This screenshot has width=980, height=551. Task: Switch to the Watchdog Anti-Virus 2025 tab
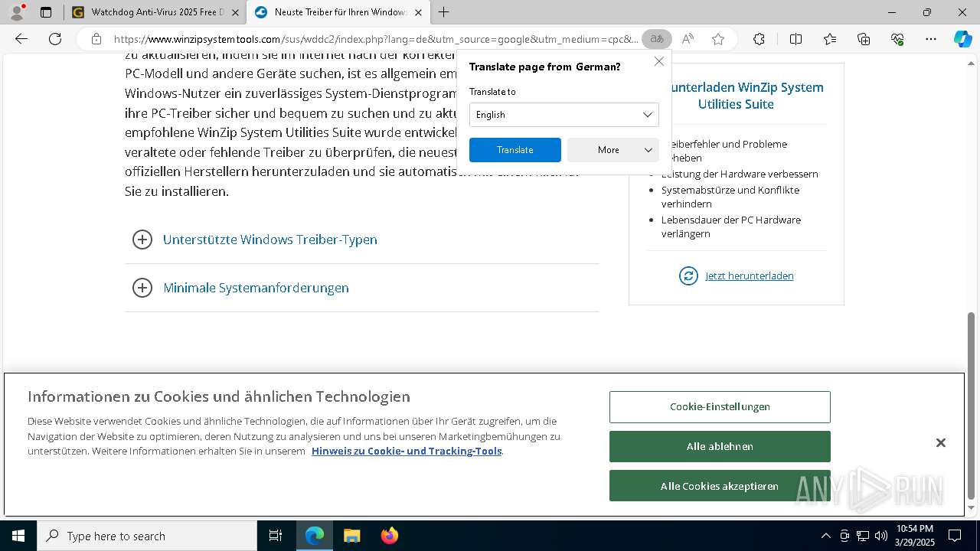(155, 12)
